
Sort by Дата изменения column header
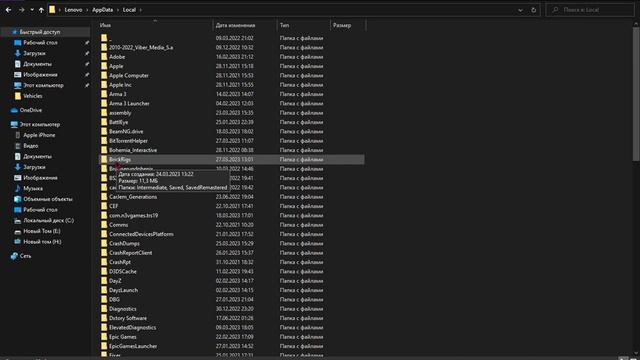click(x=235, y=25)
